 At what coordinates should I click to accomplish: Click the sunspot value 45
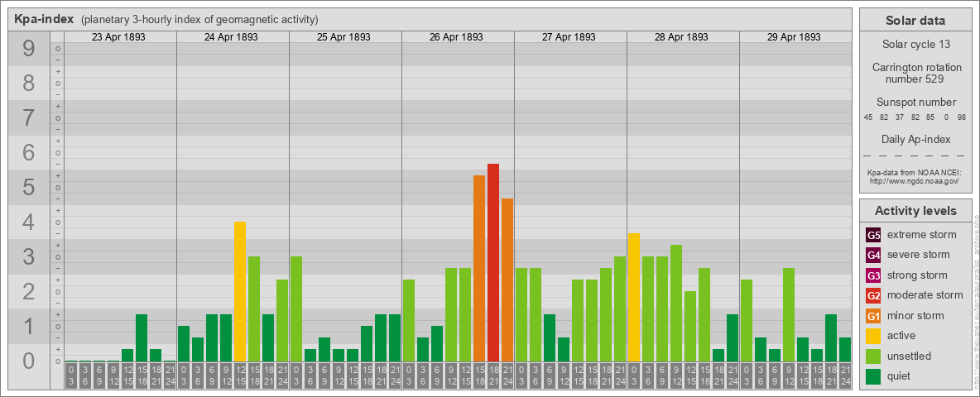868,117
